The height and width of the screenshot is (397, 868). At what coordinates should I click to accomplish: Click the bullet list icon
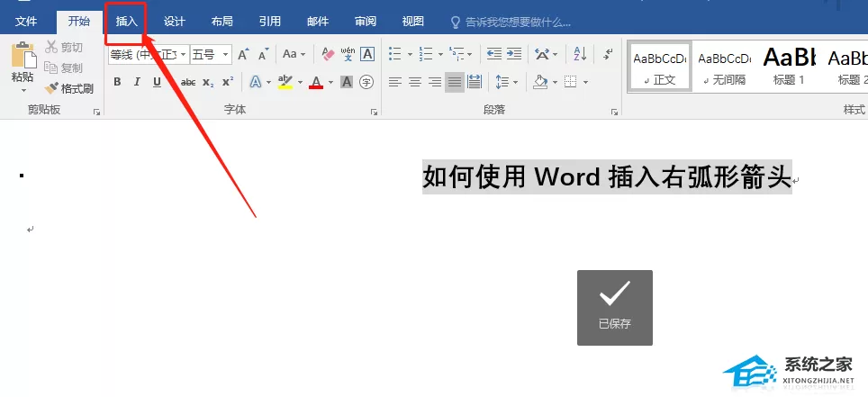click(x=394, y=54)
